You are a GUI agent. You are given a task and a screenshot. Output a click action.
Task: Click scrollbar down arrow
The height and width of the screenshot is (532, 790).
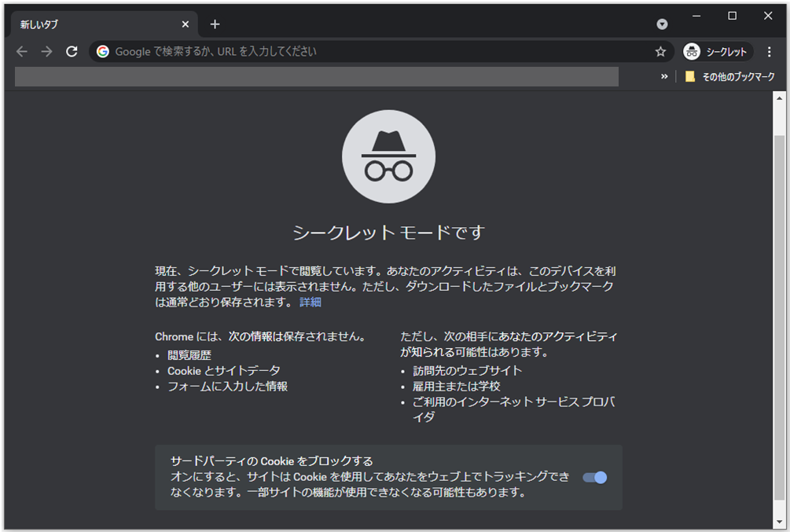point(780,522)
